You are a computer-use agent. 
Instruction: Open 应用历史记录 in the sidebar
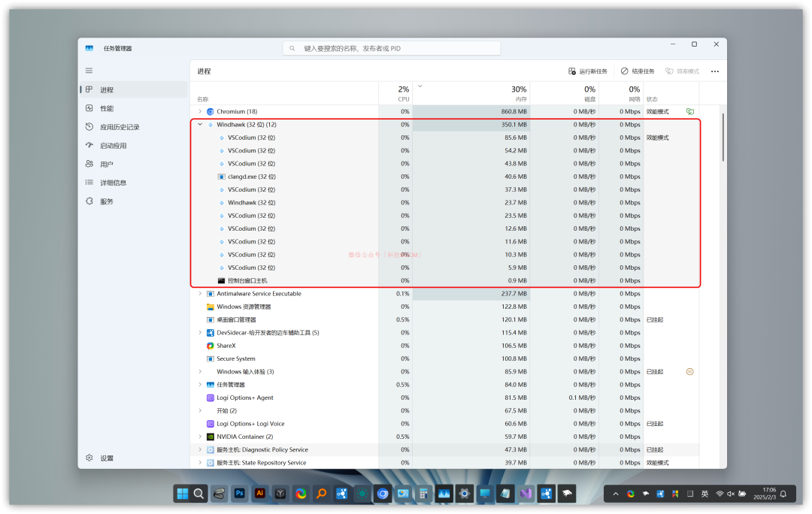(134, 127)
